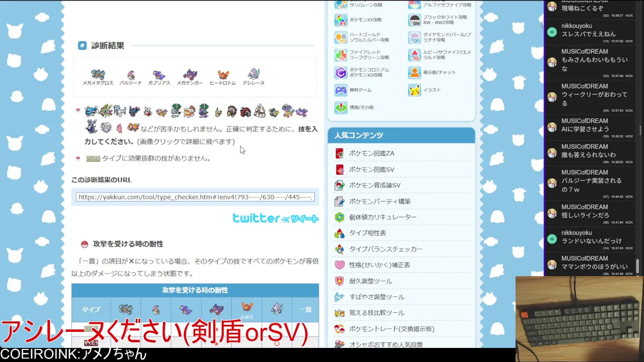Open the 情報/その他 exclamation icon
Screen dimensions: 644x362
click(341, 108)
